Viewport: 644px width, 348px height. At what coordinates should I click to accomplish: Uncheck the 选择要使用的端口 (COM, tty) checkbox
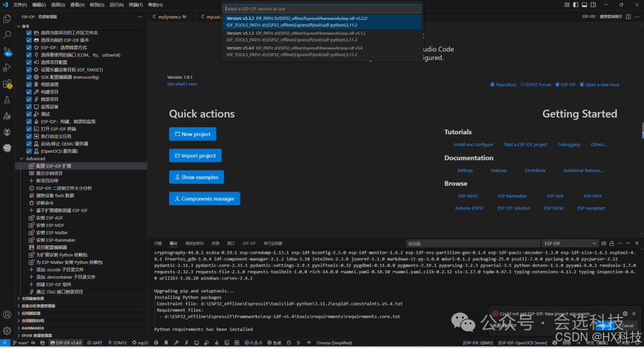[x=29, y=55]
